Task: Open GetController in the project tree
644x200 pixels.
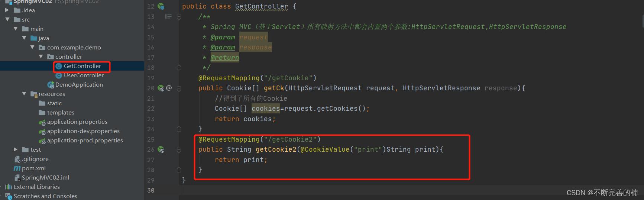Action: 82,66
